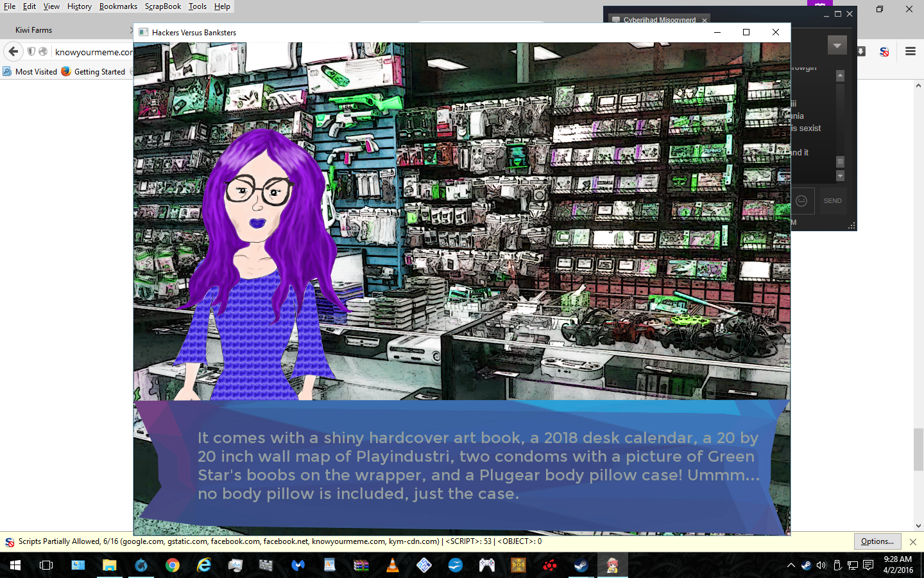Switch to the visual novel game taskbar icon
924x578 pixels.
point(612,565)
